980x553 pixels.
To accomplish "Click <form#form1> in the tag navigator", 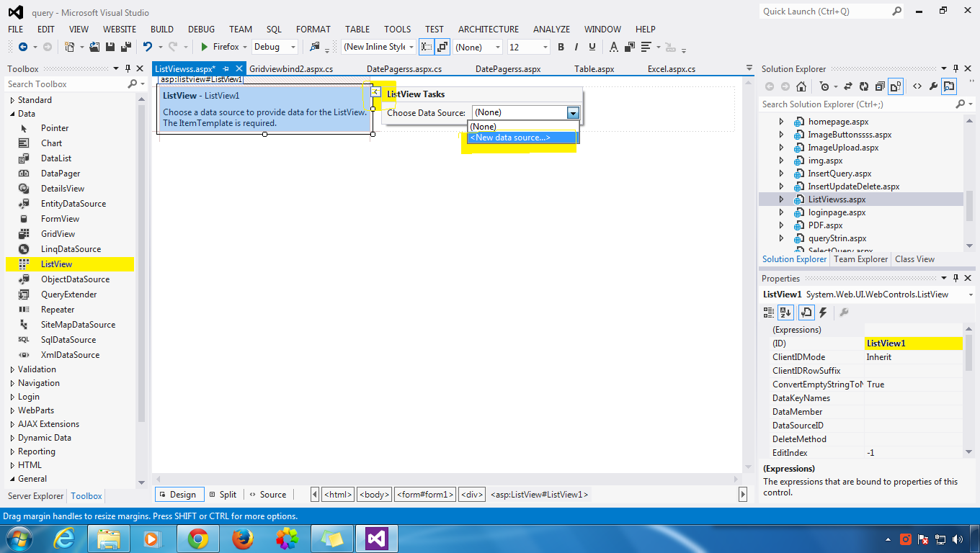I will tap(425, 495).
